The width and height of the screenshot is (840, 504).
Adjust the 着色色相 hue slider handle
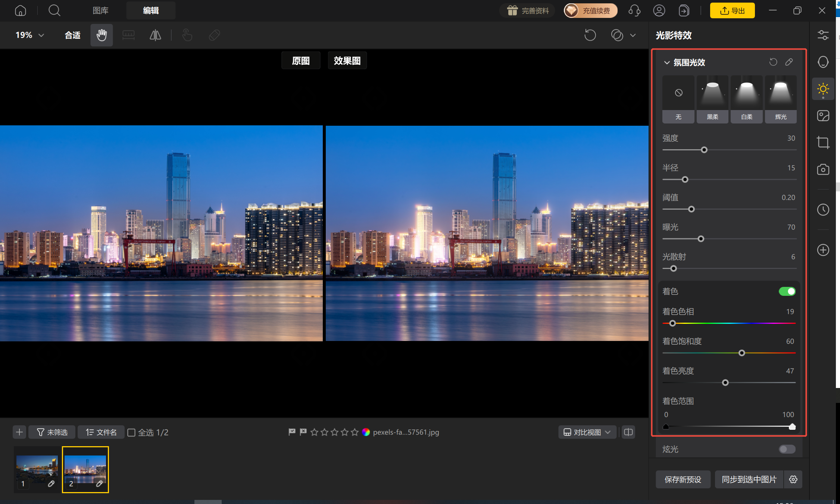tap(672, 323)
